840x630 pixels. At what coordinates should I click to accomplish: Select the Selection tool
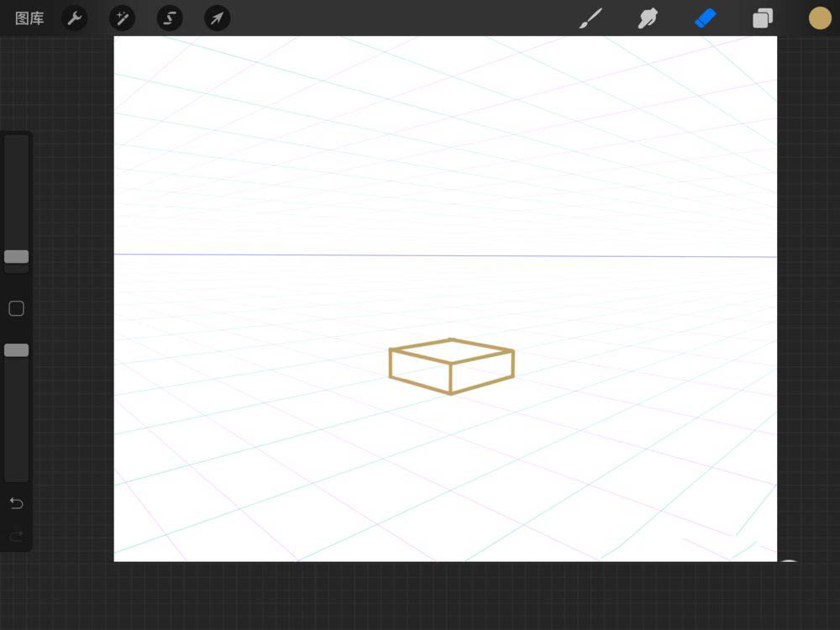[x=170, y=18]
